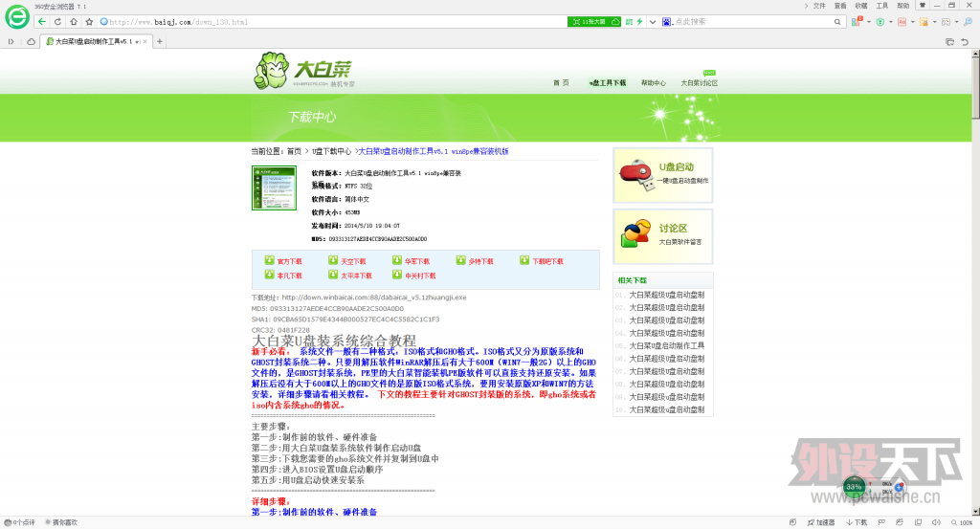Click the 点此搜索 search box
980x529 pixels.
752,22
